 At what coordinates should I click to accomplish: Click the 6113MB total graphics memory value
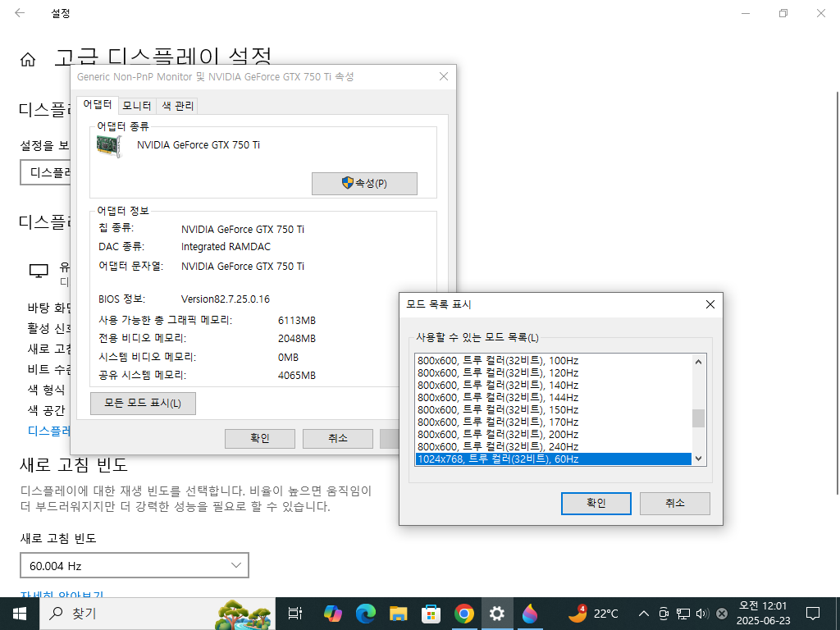(297, 321)
